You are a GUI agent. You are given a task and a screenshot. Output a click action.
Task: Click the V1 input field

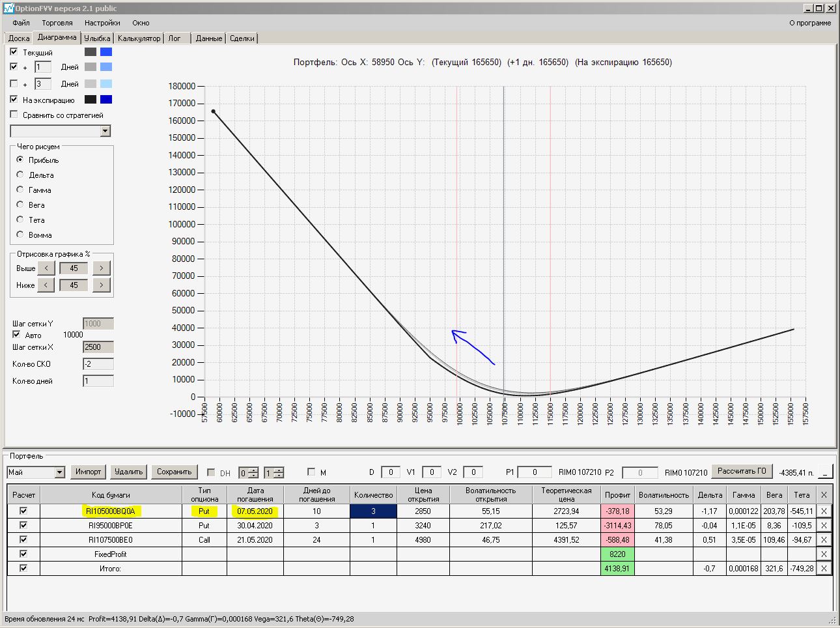click(432, 472)
